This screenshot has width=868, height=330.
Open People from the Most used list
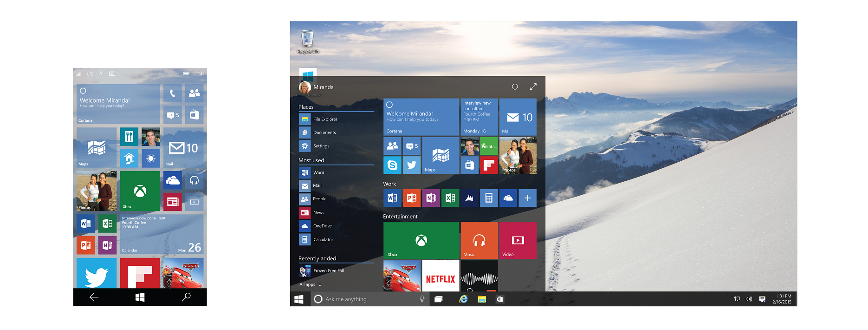313,199
